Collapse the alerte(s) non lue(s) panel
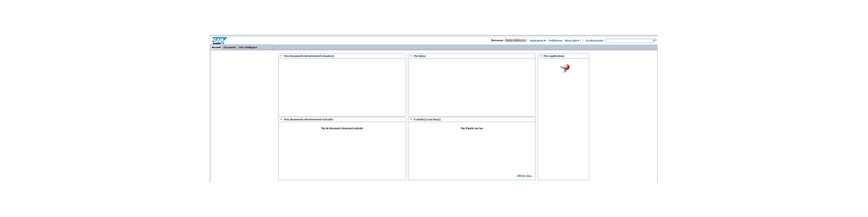 [410, 119]
